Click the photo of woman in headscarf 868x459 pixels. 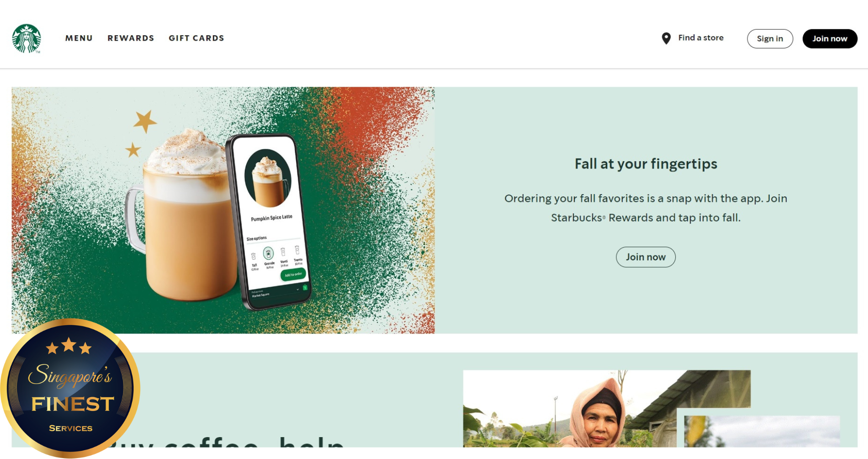click(x=607, y=408)
